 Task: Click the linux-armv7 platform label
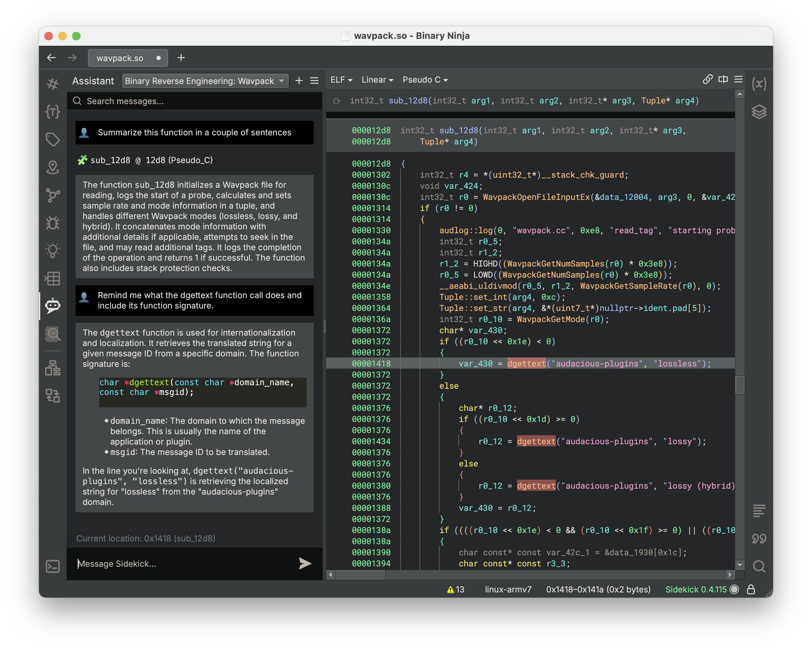click(x=508, y=590)
